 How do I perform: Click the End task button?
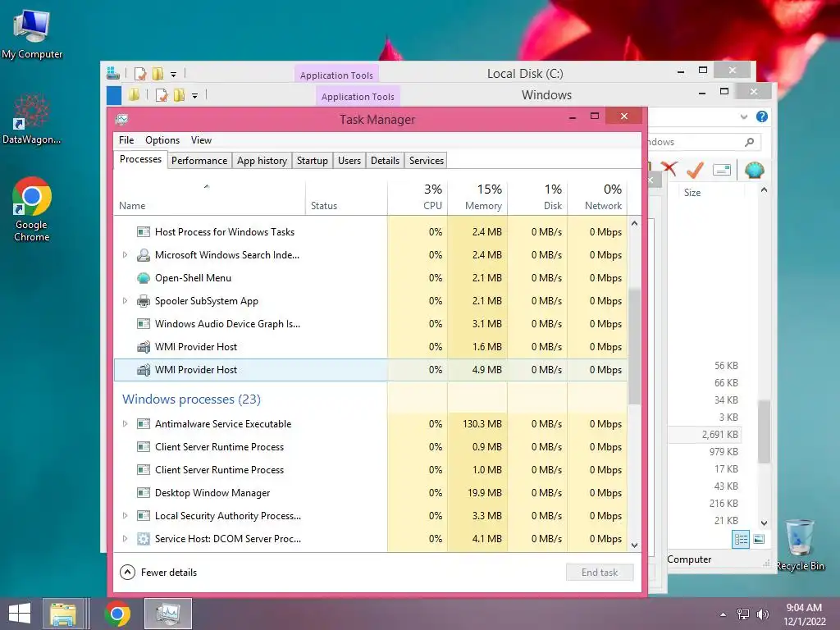coord(600,572)
